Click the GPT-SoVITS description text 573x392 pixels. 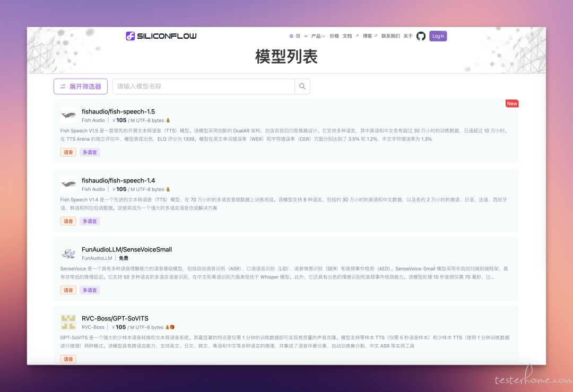click(x=285, y=342)
